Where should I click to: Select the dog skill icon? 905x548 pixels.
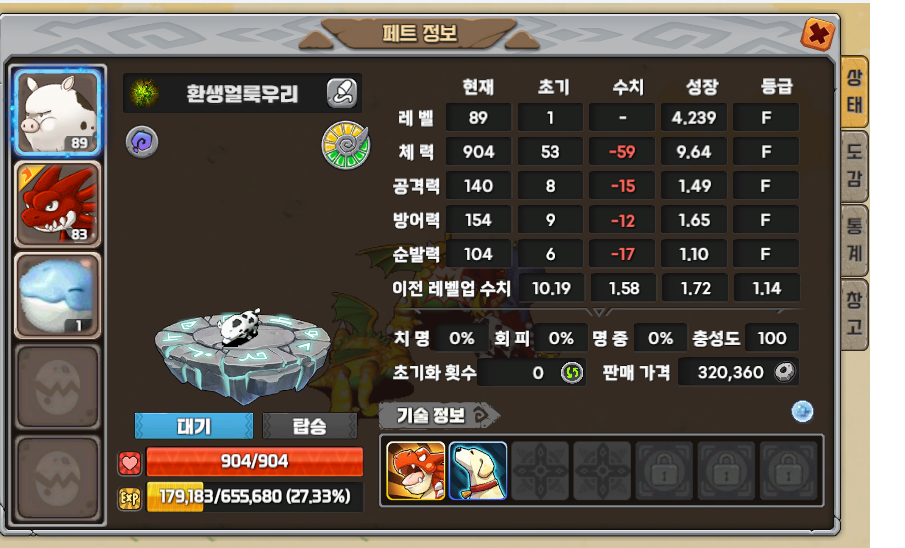pyautogui.click(x=478, y=471)
